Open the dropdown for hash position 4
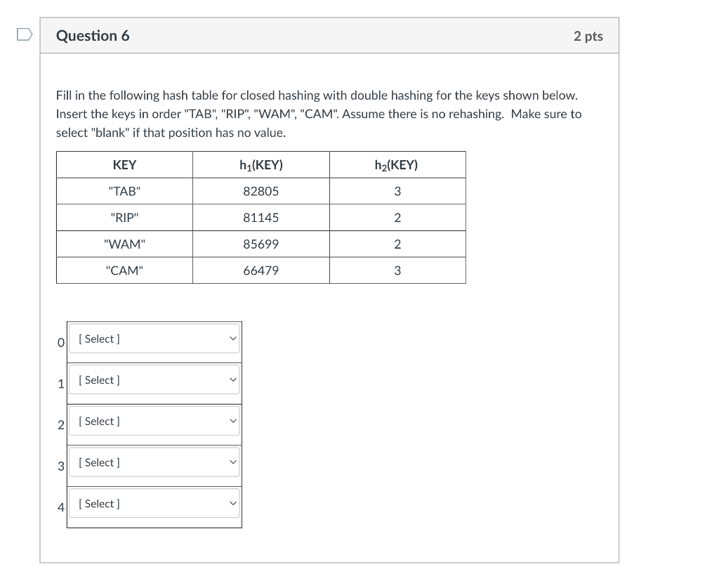 pos(154,504)
